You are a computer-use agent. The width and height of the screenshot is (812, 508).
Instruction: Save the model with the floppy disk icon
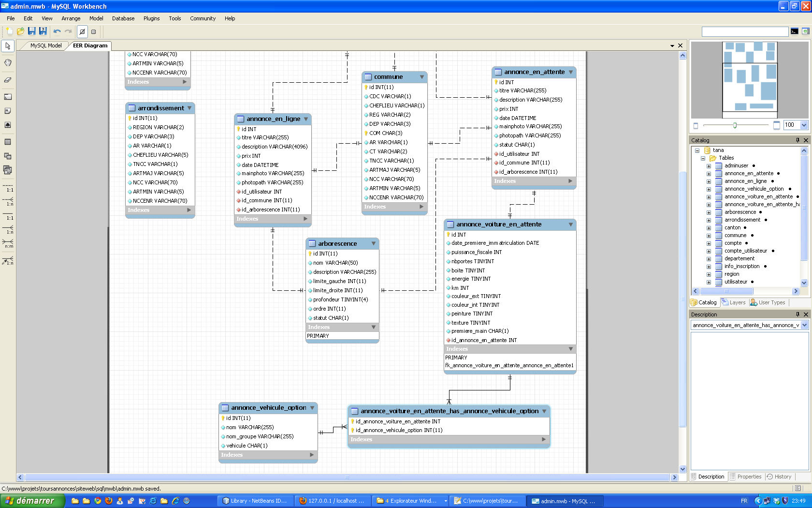[31, 31]
